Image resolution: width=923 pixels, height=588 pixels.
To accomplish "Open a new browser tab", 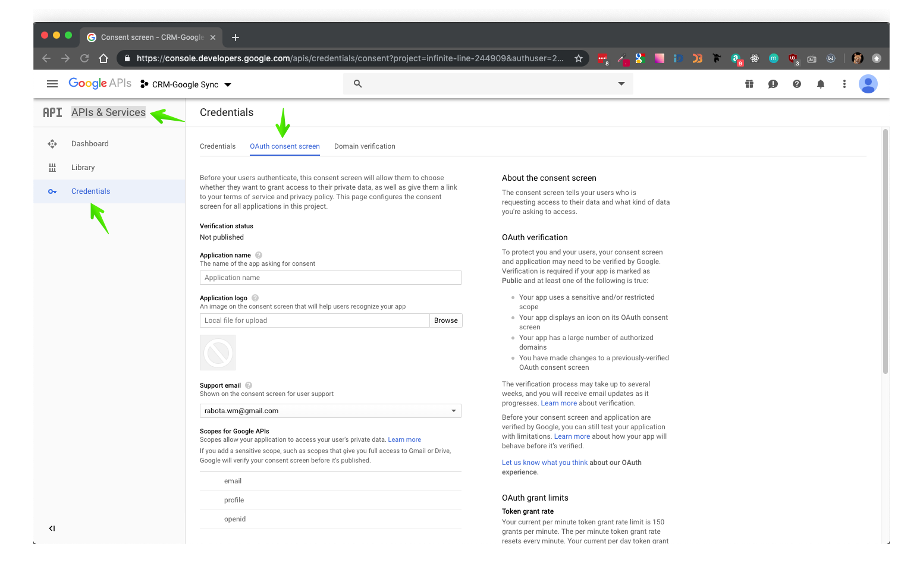I will pos(236,37).
